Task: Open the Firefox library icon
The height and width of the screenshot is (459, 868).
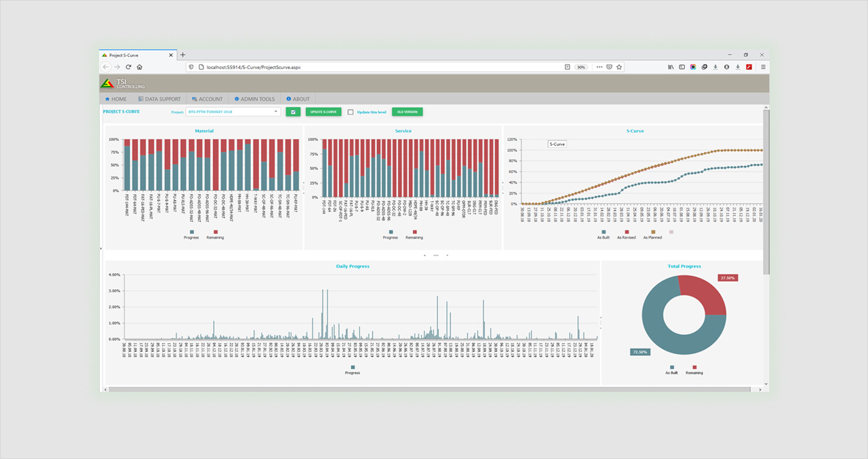Action: click(x=671, y=67)
